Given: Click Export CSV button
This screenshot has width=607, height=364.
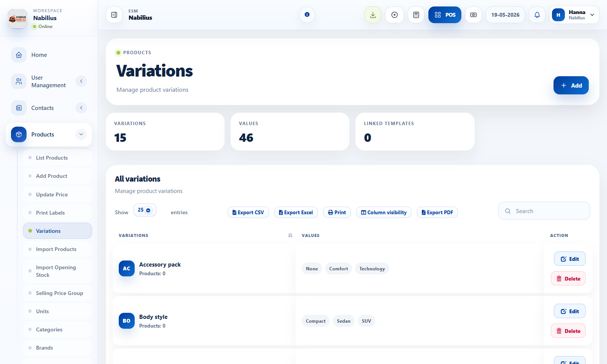Looking at the screenshot, I should [x=248, y=212].
